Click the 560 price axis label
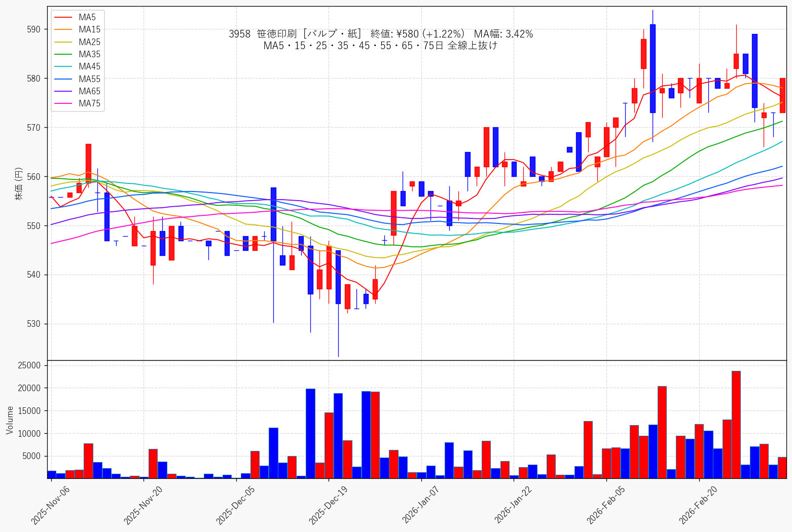The width and height of the screenshot is (792, 532). coord(33,177)
